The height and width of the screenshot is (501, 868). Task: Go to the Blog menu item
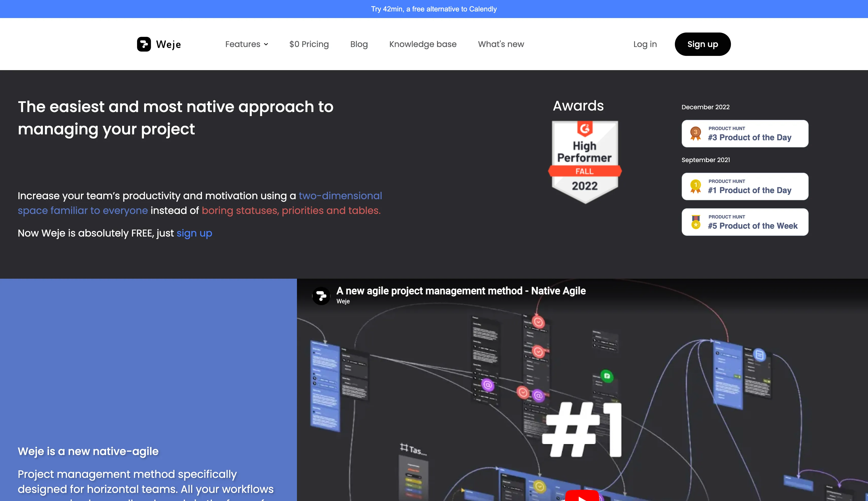coord(359,44)
